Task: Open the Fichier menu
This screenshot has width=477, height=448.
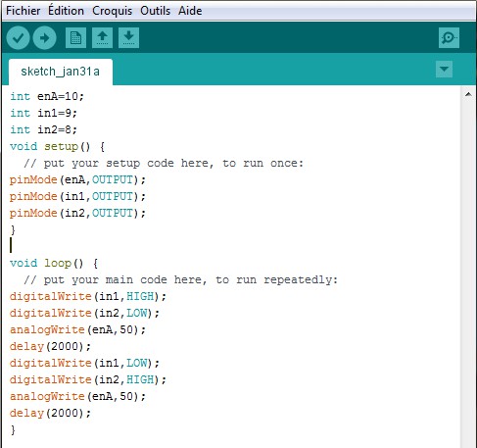Action: (24, 11)
